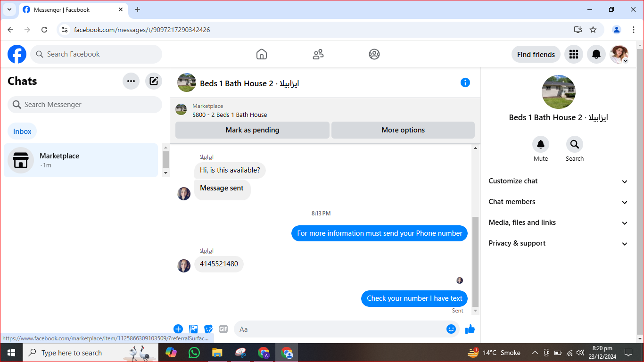Toggle conversation information icon
The width and height of the screenshot is (644, 362).
coord(465,82)
